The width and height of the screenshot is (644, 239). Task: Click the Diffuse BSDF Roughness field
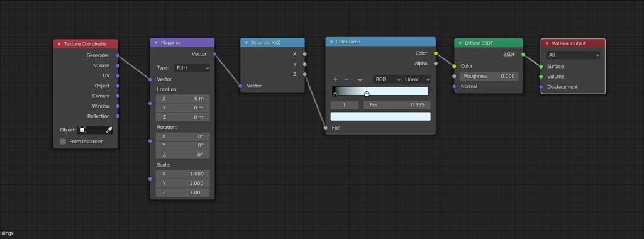489,76
